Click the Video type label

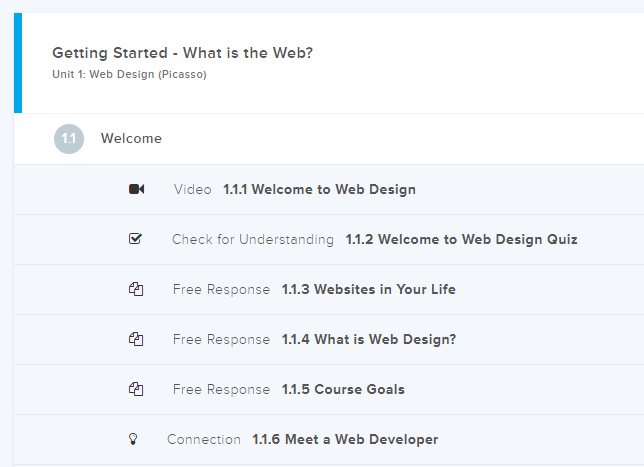pyautogui.click(x=192, y=189)
